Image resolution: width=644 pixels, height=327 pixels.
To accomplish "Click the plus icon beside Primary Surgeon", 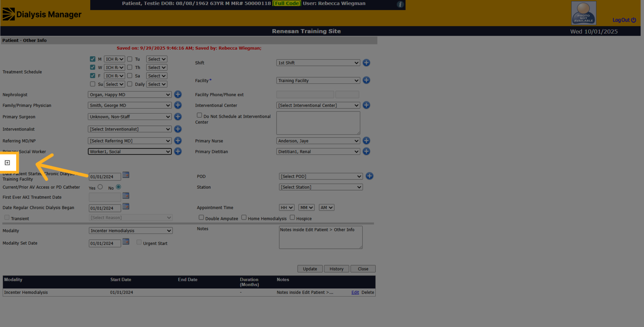I will (x=178, y=117).
